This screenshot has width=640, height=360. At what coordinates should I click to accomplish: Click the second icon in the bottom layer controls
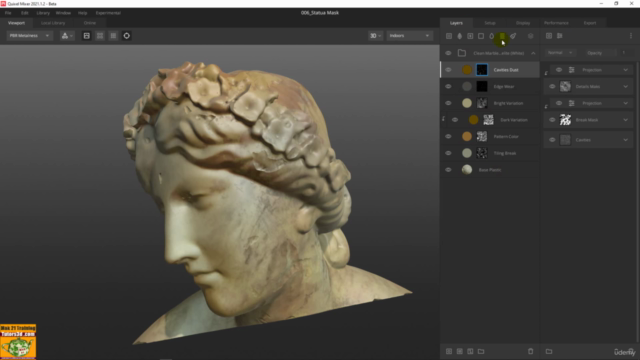point(459,351)
